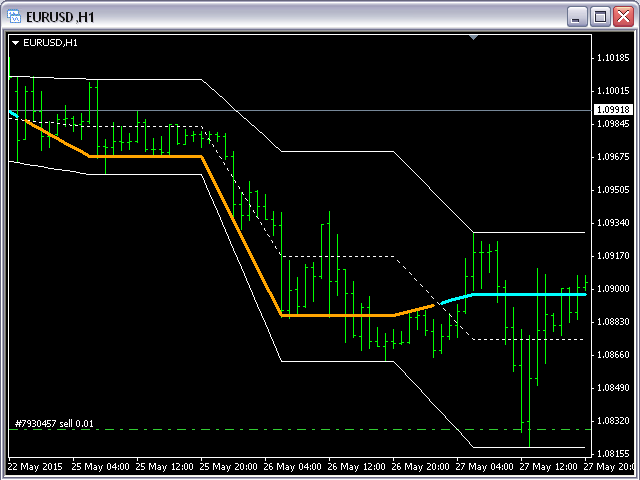
Task: Click the 1.09505 price scale value
Action: coord(613,190)
